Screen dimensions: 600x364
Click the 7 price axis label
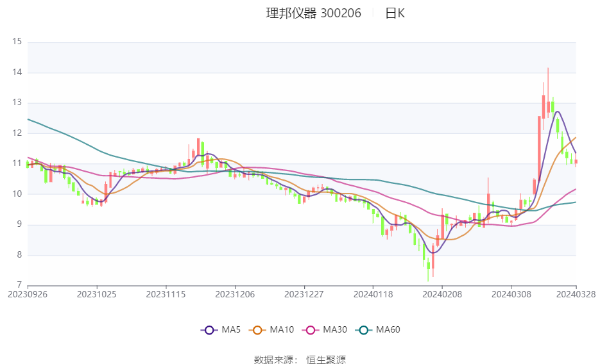tap(19, 285)
